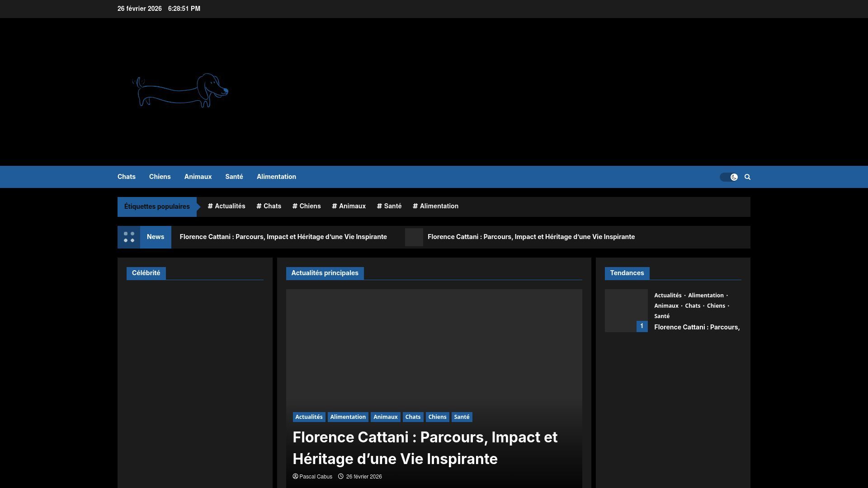The height and width of the screenshot is (488, 868).
Task: Click 26 février 2026 article date
Action: tap(364, 477)
